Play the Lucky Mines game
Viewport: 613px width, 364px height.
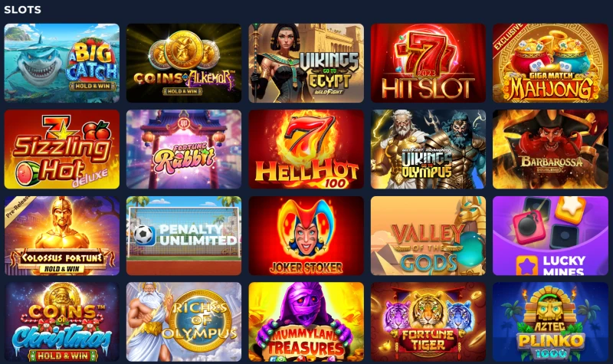point(550,236)
